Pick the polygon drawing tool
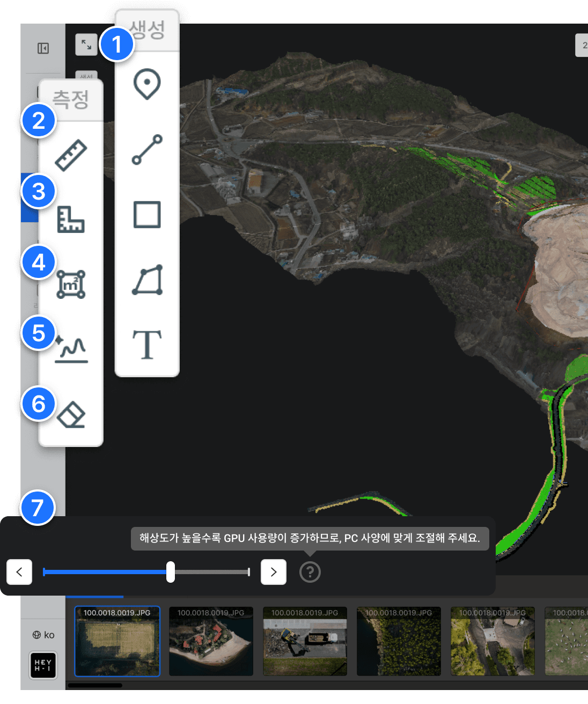 click(x=147, y=280)
